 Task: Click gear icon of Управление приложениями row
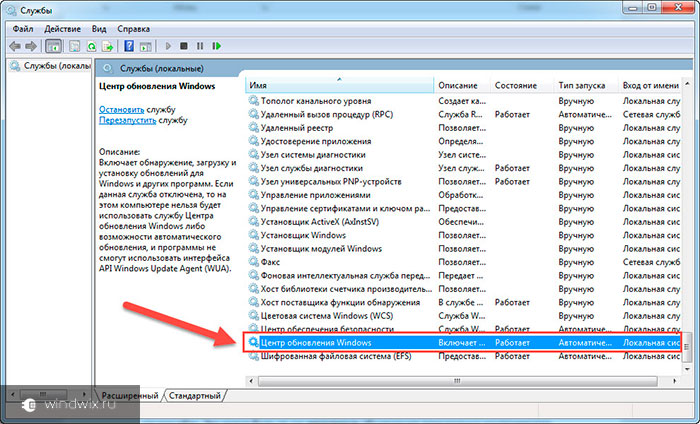point(254,195)
